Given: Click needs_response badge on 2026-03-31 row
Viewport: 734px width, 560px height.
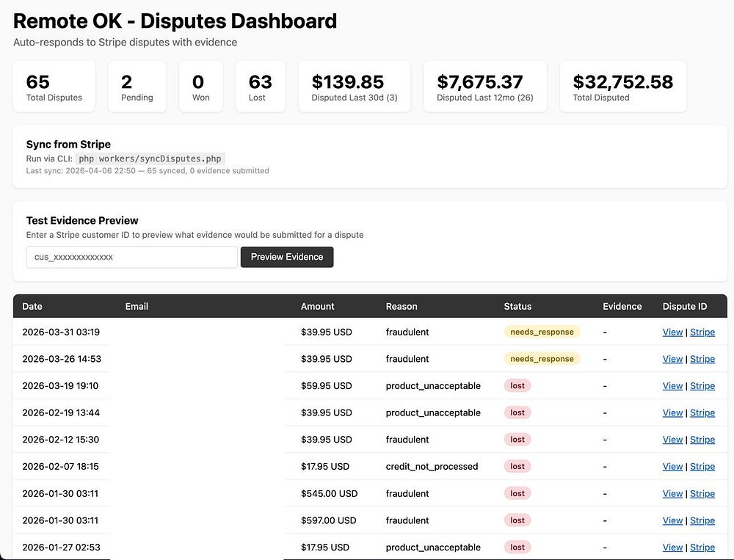Looking at the screenshot, I should [x=542, y=332].
